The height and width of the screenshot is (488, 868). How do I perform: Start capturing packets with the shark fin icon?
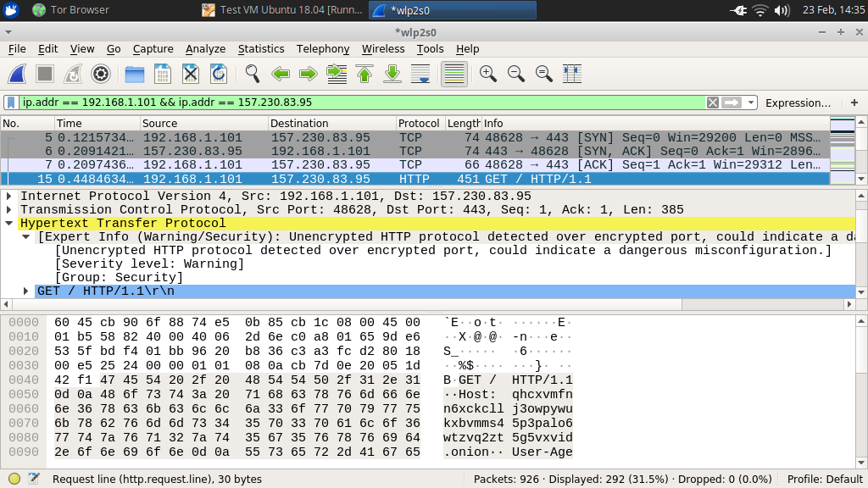pos(17,74)
